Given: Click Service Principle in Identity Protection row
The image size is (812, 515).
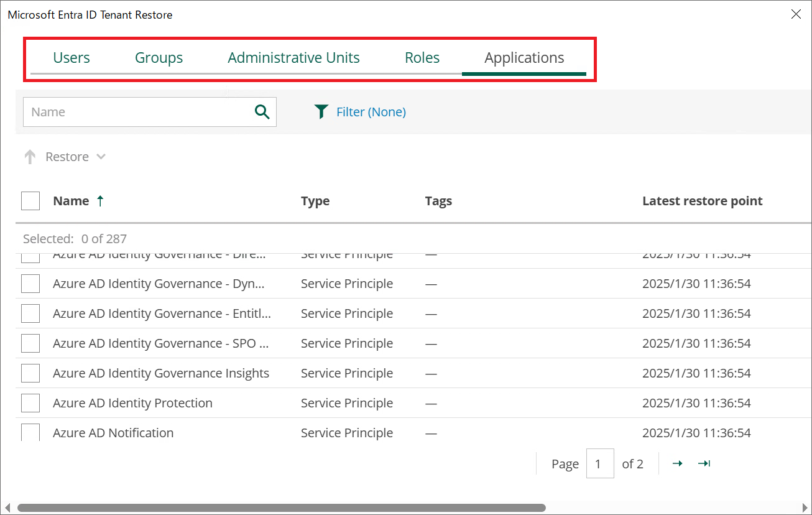Looking at the screenshot, I should pos(347,403).
